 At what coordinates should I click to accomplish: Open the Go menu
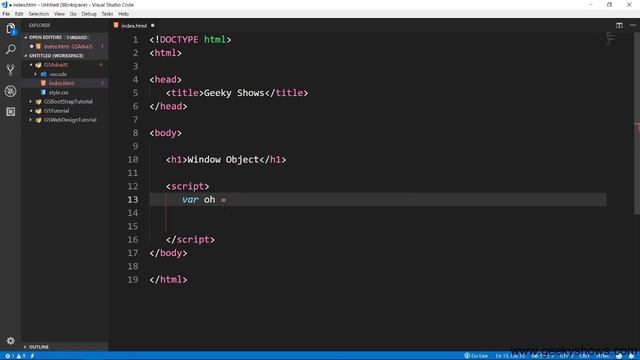[73, 14]
